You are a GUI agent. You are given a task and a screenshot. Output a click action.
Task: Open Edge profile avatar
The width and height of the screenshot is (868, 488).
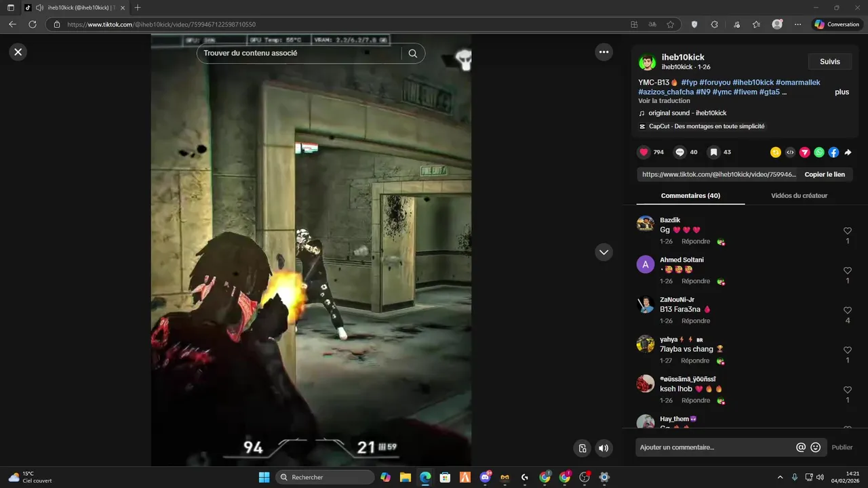point(777,24)
